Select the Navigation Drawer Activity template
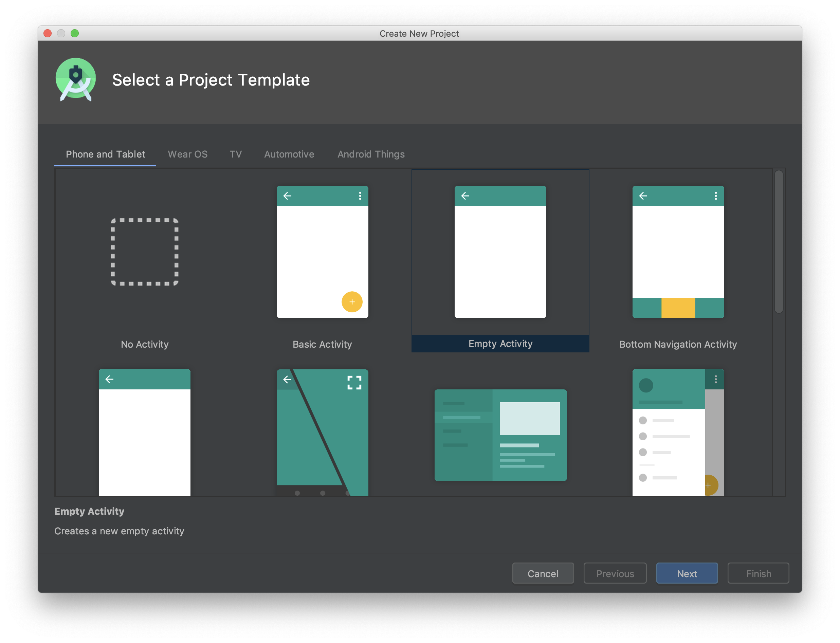This screenshot has height=643, width=840. pos(678,433)
